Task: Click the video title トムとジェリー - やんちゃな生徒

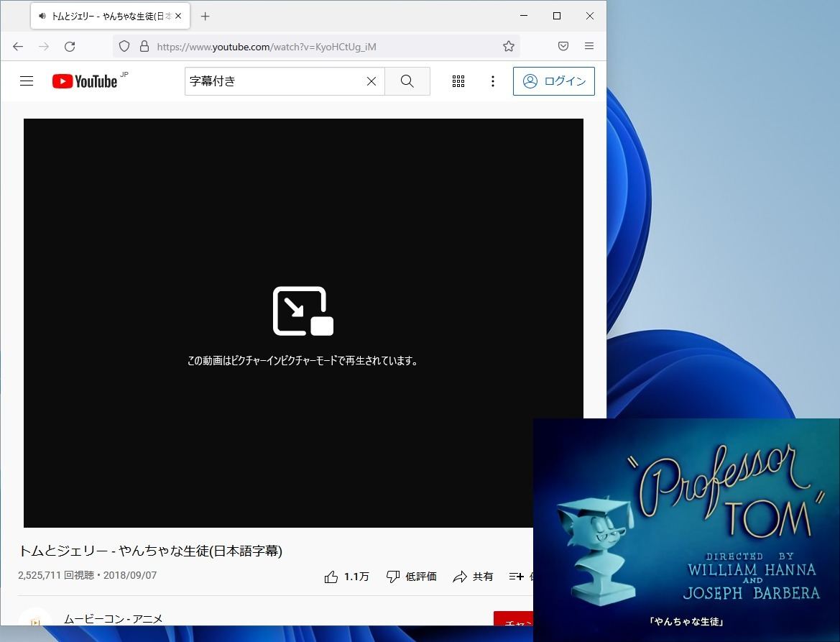Action: click(150, 551)
